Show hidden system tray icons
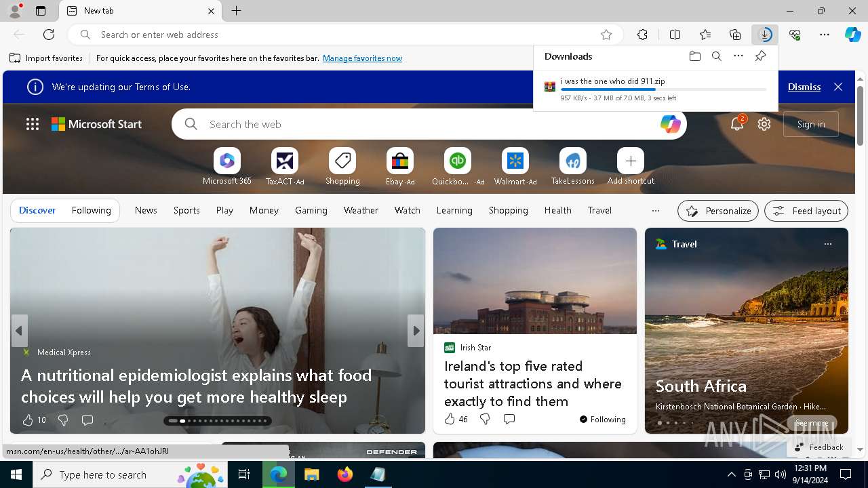Image resolution: width=868 pixels, height=488 pixels. (x=731, y=474)
